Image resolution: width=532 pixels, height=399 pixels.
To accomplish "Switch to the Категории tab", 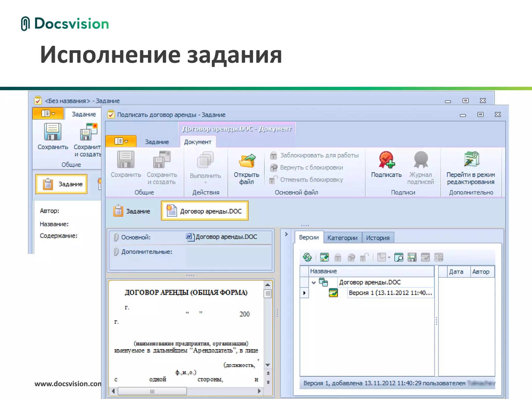I will [x=342, y=238].
